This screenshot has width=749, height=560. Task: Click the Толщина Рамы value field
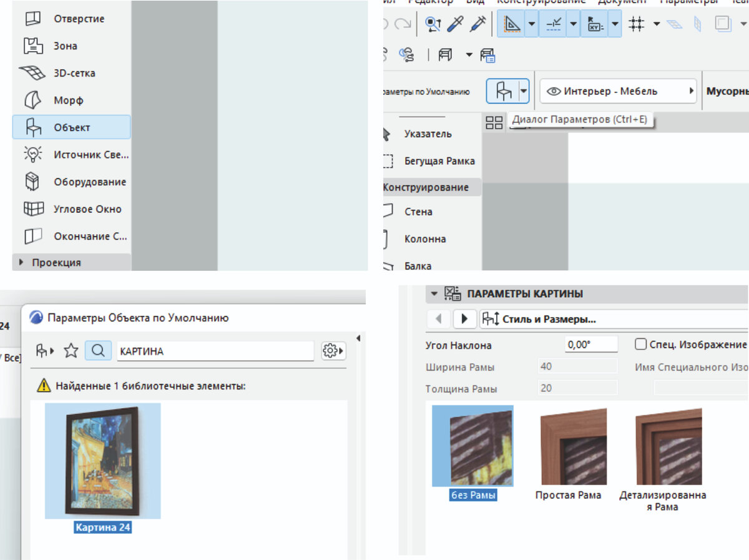click(577, 388)
